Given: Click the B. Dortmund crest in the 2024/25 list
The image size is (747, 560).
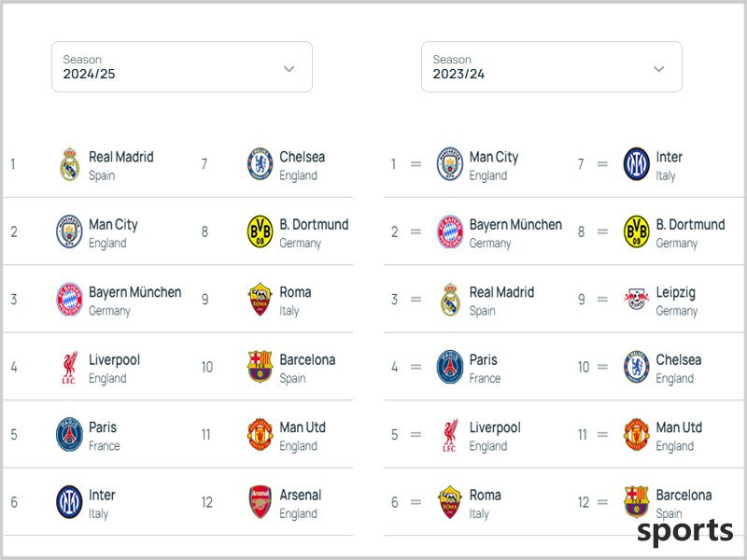Looking at the screenshot, I should click(x=261, y=231).
